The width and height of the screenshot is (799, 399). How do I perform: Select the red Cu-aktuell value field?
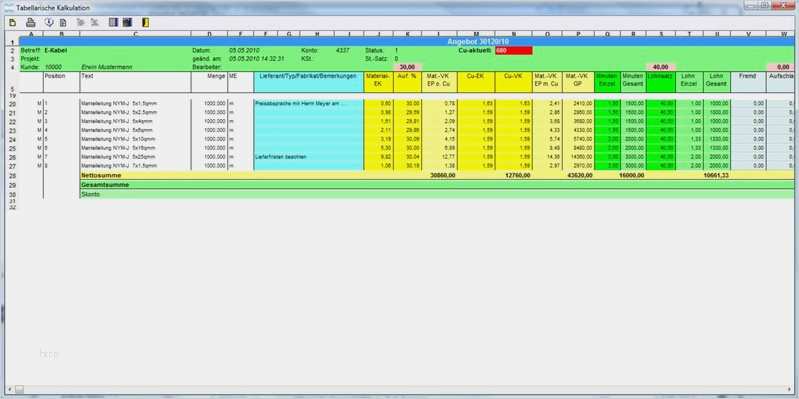[514, 50]
